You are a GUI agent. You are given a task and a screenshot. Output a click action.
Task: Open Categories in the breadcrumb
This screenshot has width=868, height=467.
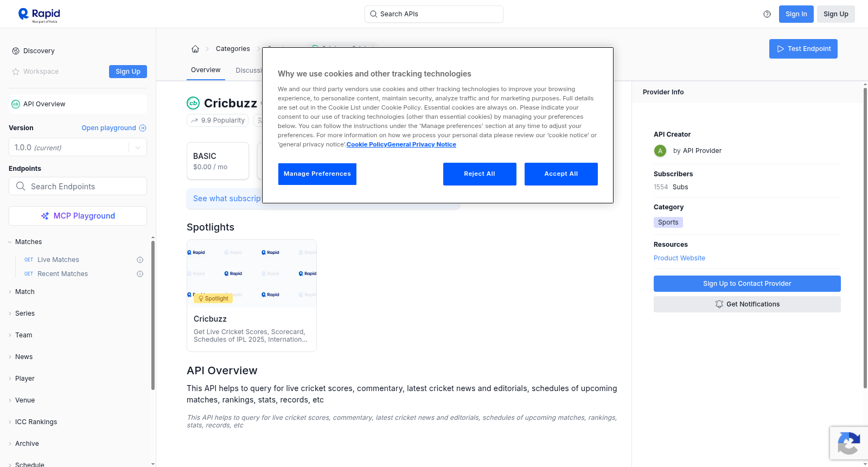point(233,49)
